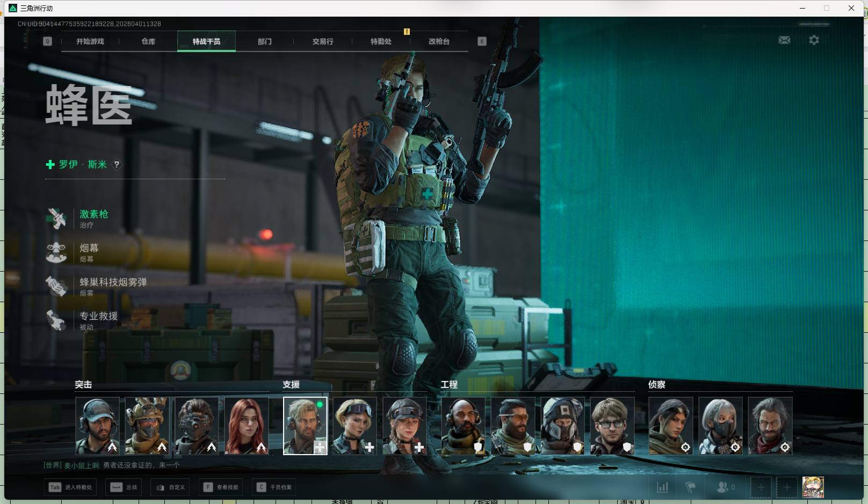Select the 工程 operator wearing eyeglasses
The width and height of the screenshot is (868, 504).
click(x=612, y=426)
